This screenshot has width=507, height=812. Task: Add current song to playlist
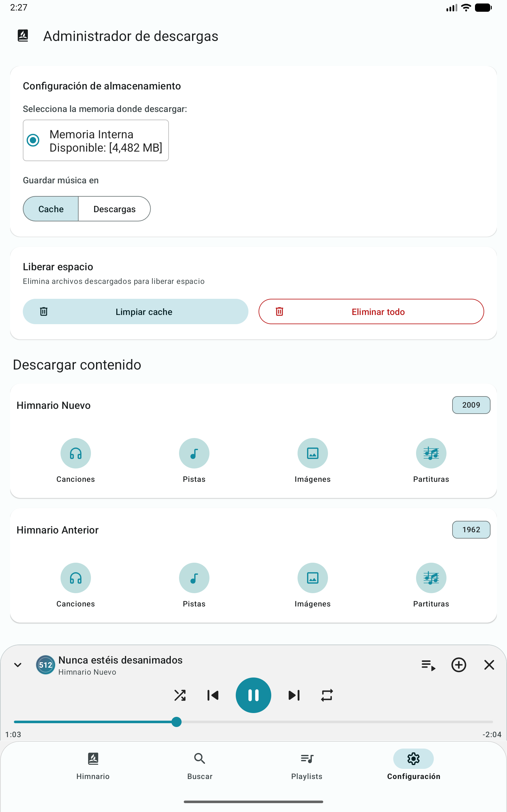coord(459,665)
